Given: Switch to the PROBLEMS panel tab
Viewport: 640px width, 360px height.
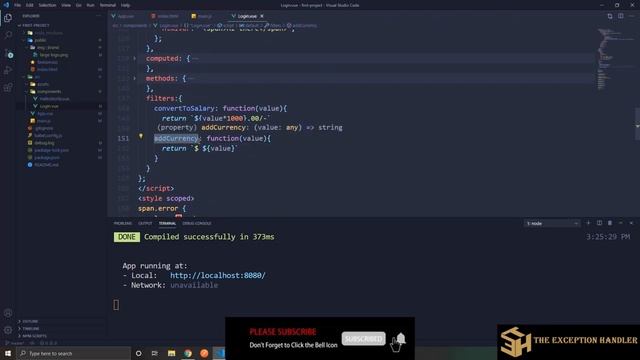Looking at the screenshot, I should [123, 223].
